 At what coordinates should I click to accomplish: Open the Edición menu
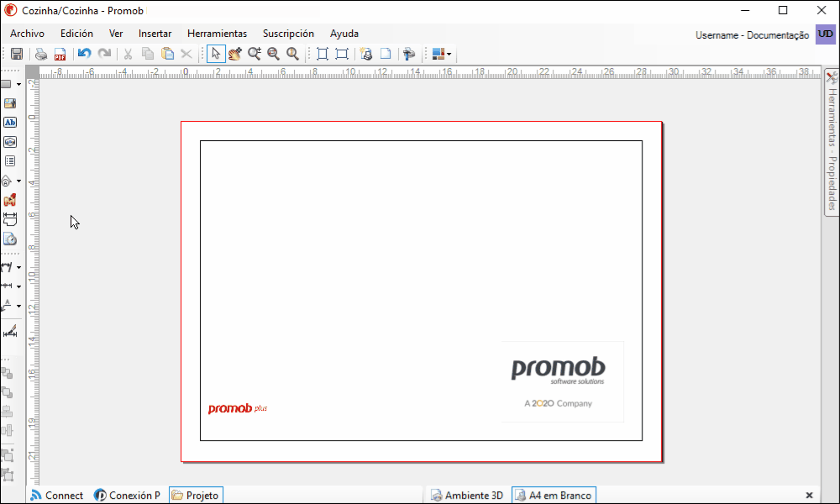pyautogui.click(x=76, y=34)
